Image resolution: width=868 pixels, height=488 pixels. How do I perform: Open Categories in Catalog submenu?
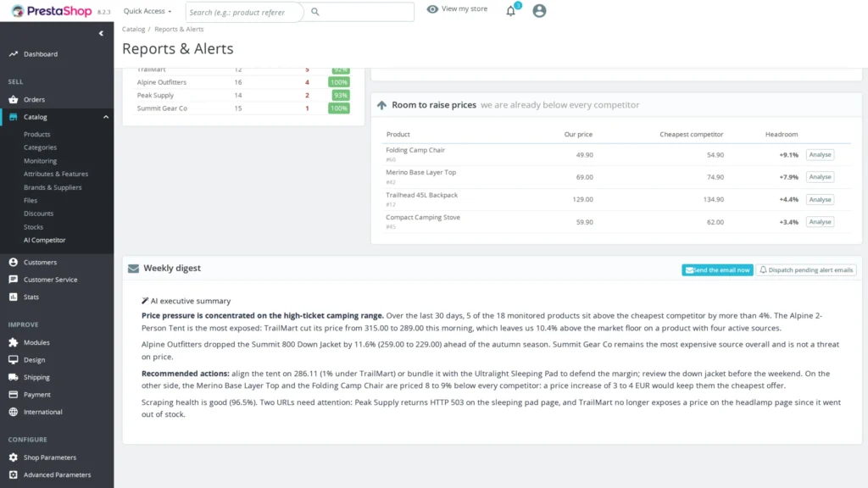[41, 147]
